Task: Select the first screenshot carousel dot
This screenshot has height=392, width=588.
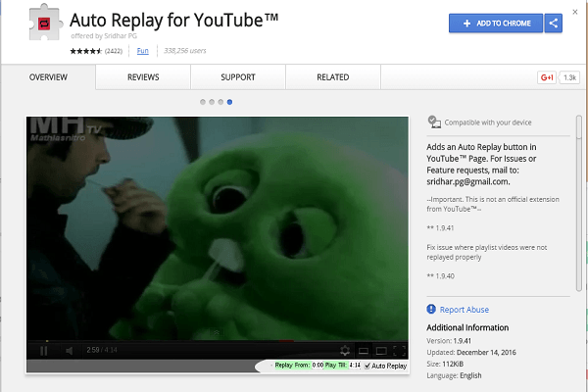Action: pos(203,102)
